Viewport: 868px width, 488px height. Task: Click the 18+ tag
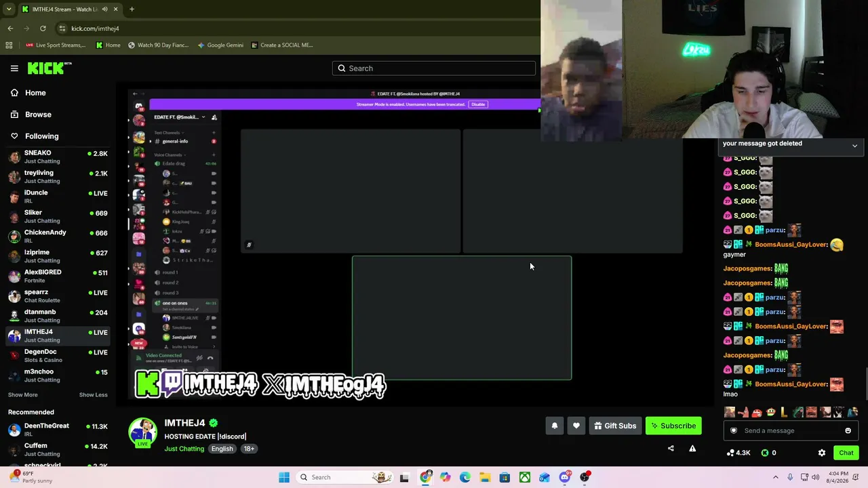249,449
